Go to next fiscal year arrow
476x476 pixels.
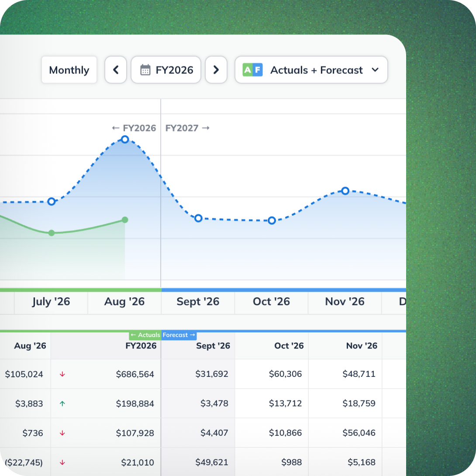coord(216,70)
